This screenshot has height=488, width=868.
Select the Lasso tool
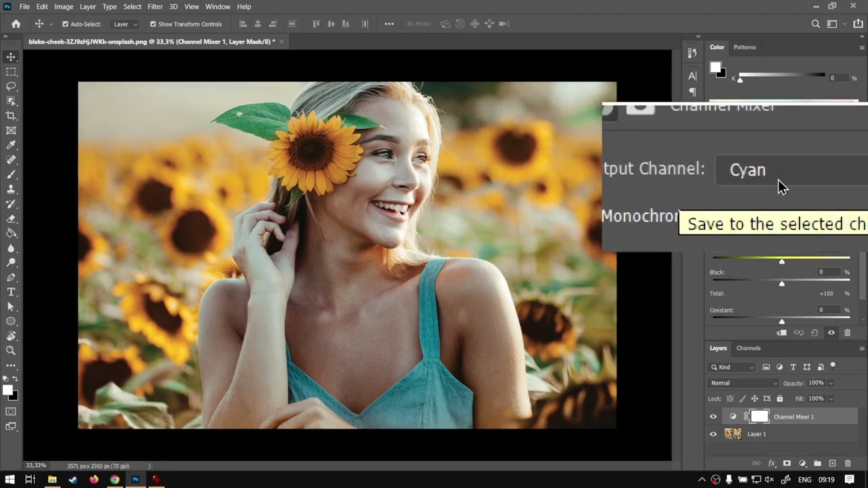(x=11, y=86)
